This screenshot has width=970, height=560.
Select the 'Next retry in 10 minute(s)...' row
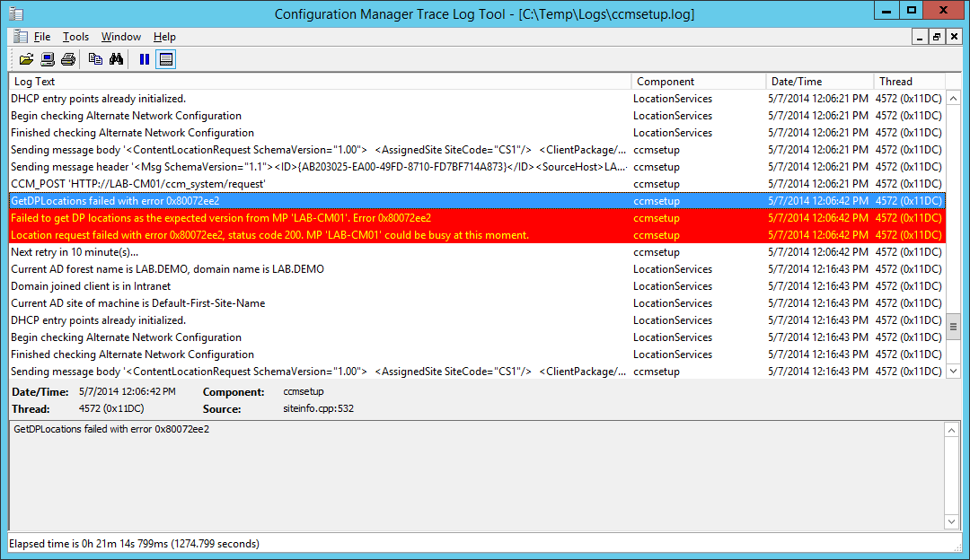pos(477,252)
